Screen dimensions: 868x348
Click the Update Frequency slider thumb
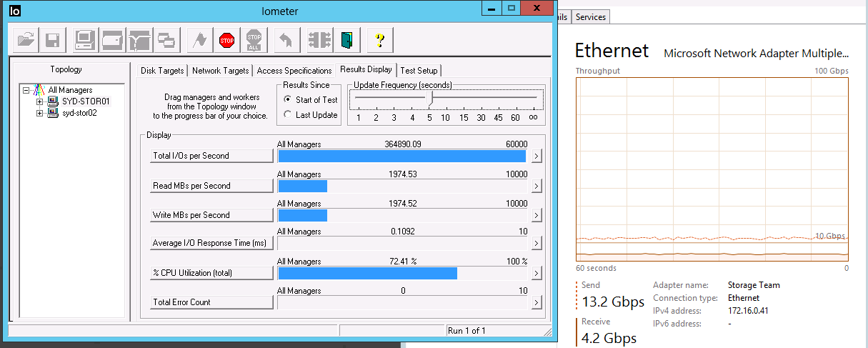point(429,98)
